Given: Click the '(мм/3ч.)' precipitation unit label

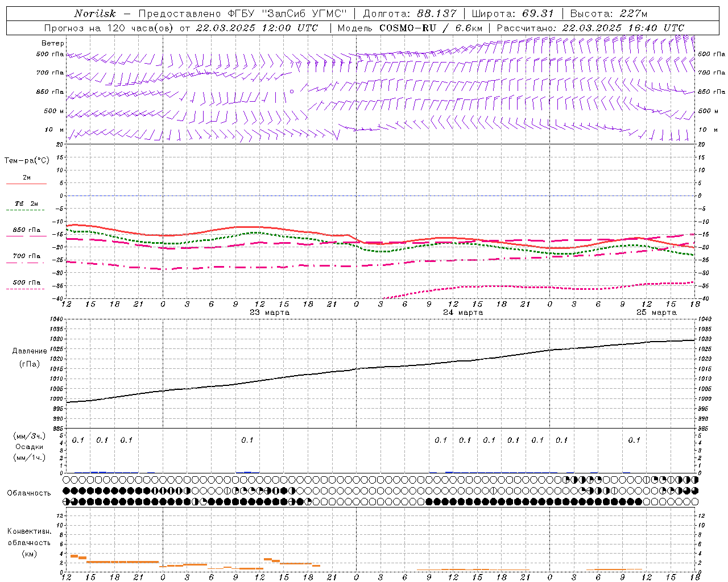Looking at the screenshot, I should coord(29,436).
